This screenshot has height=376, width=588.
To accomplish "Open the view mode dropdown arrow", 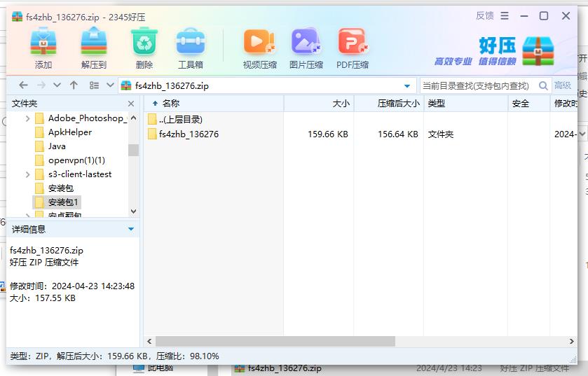I will click(x=110, y=85).
